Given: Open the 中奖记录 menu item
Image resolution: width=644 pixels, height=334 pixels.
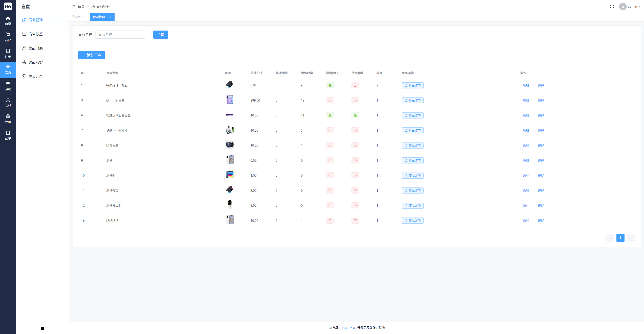Looking at the screenshot, I should [x=35, y=76].
